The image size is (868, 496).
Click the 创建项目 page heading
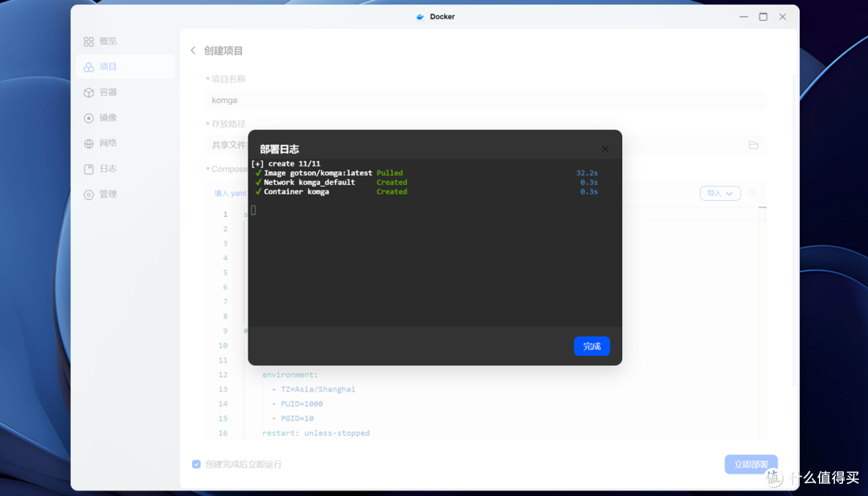point(223,51)
